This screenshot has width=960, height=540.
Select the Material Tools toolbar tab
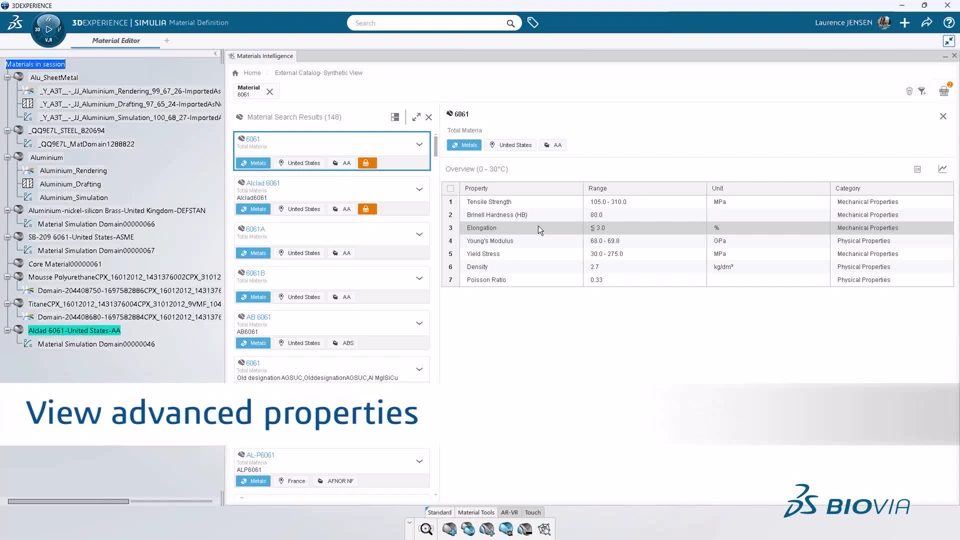tap(476, 512)
